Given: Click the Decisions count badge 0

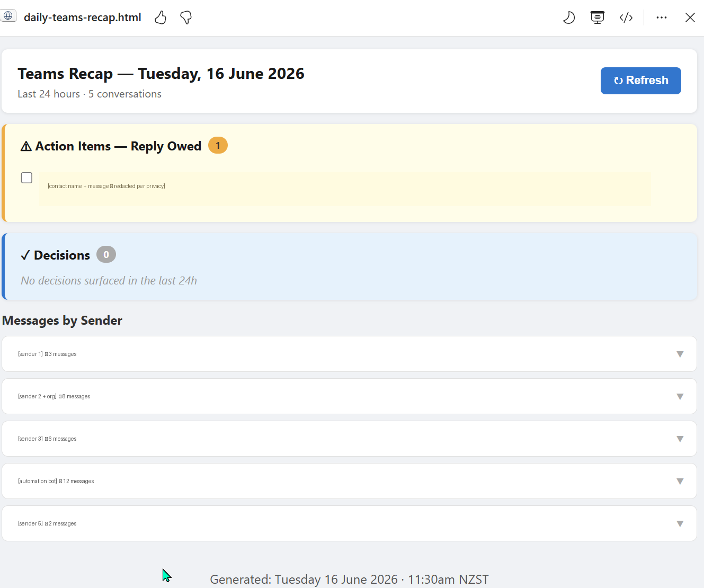Looking at the screenshot, I should [x=106, y=254].
